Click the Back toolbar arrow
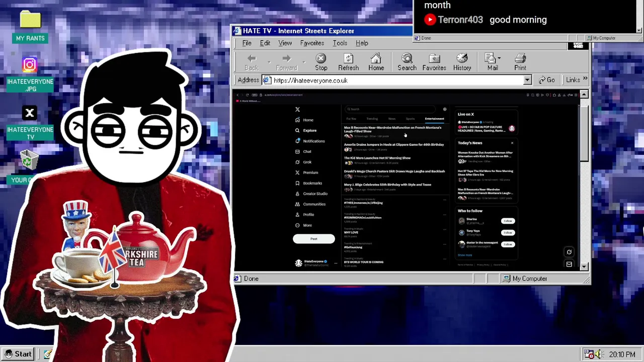Image resolution: width=644 pixels, height=362 pixels. click(x=252, y=62)
